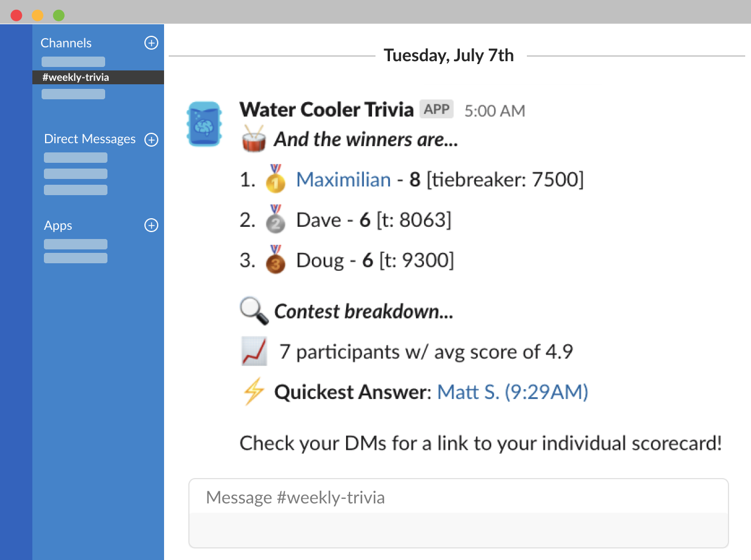Screen dimensions: 751x560
Task: Add a new channel with the plus icon
Action: click(151, 43)
